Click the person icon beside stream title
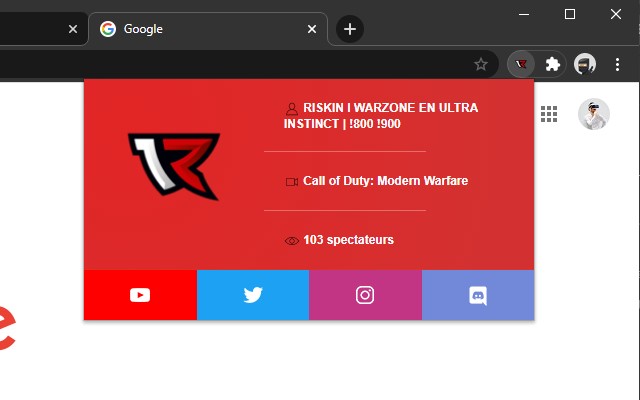Viewport: 640px width, 400px height. (291, 109)
